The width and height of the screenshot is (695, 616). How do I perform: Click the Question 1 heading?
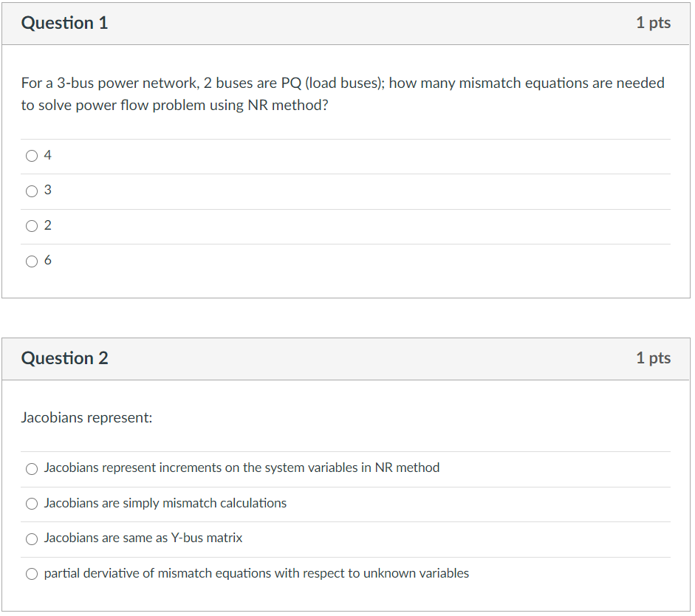point(65,23)
